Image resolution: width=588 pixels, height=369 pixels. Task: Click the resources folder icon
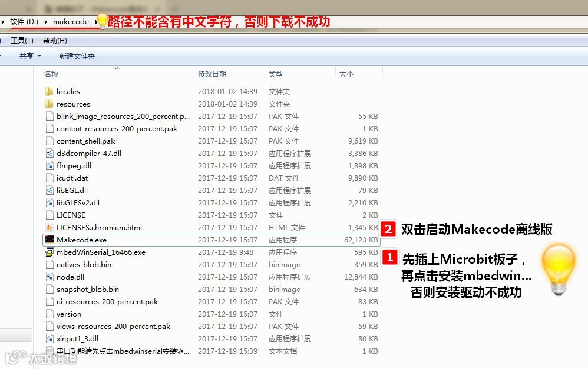tap(49, 104)
